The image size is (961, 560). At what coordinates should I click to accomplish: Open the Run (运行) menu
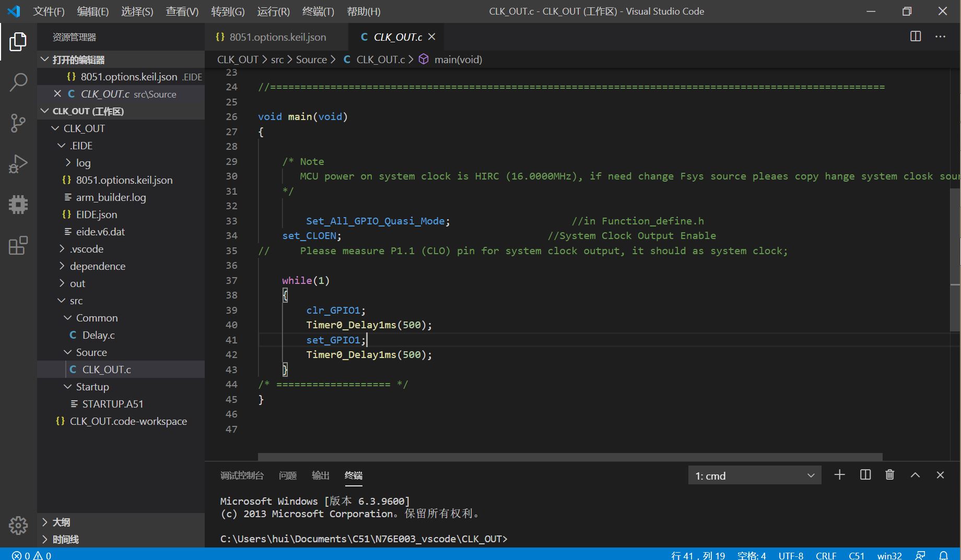pyautogui.click(x=273, y=11)
